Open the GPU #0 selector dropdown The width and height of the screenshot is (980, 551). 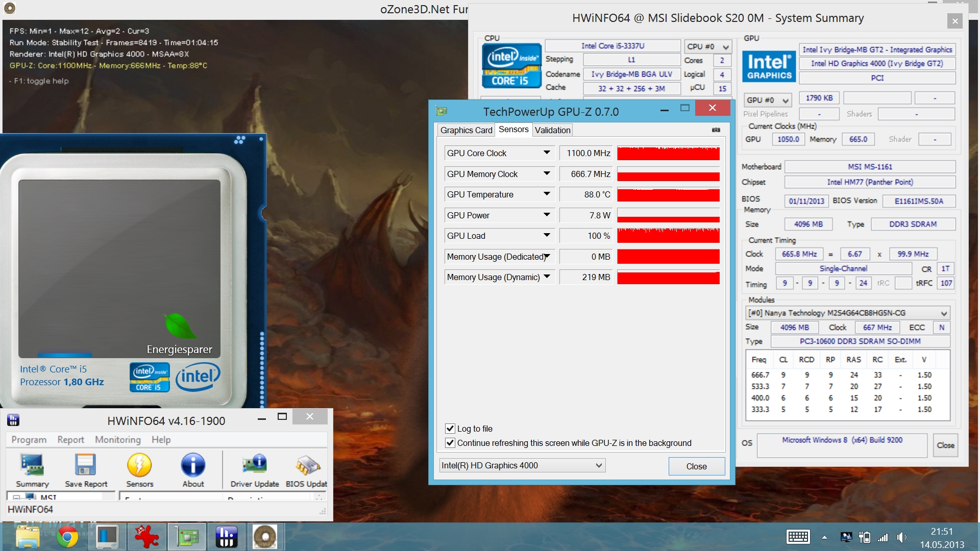pos(767,100)
